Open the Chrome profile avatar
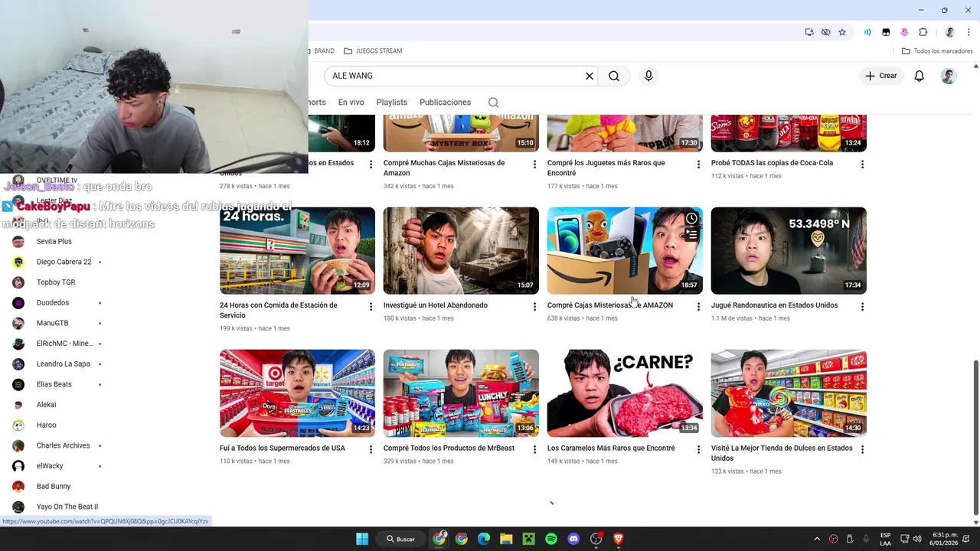 pos(950,32)
